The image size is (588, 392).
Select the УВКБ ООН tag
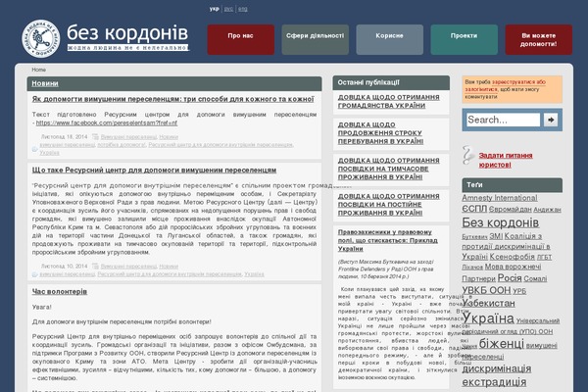click(486, 290)
